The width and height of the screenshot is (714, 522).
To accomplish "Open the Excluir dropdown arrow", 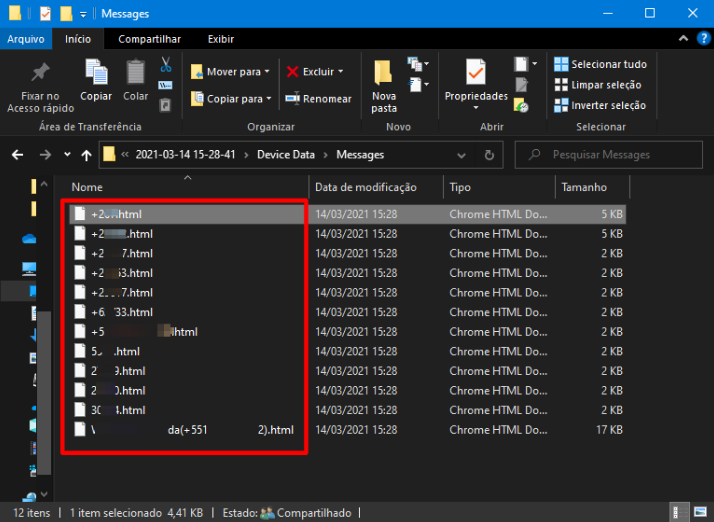I will tap(340, 72).
